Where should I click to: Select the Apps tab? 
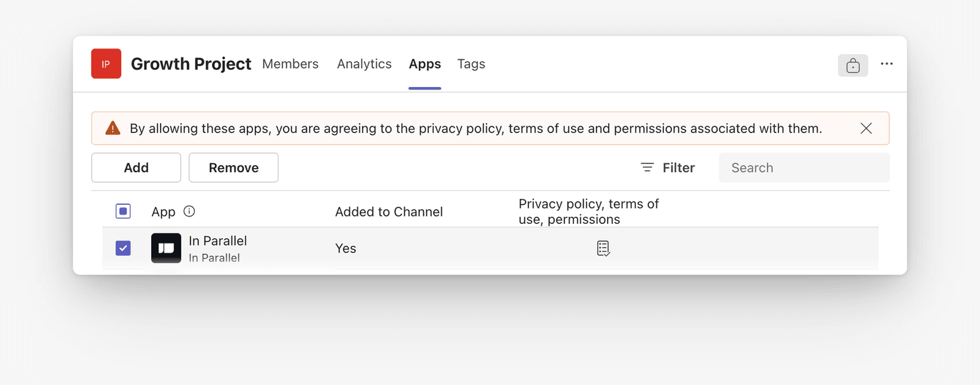point(425,64)
